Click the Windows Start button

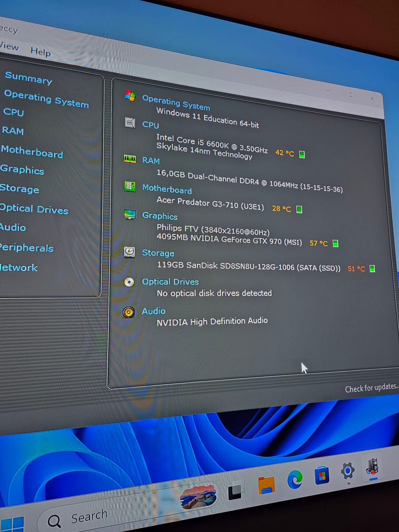point(12,525)
